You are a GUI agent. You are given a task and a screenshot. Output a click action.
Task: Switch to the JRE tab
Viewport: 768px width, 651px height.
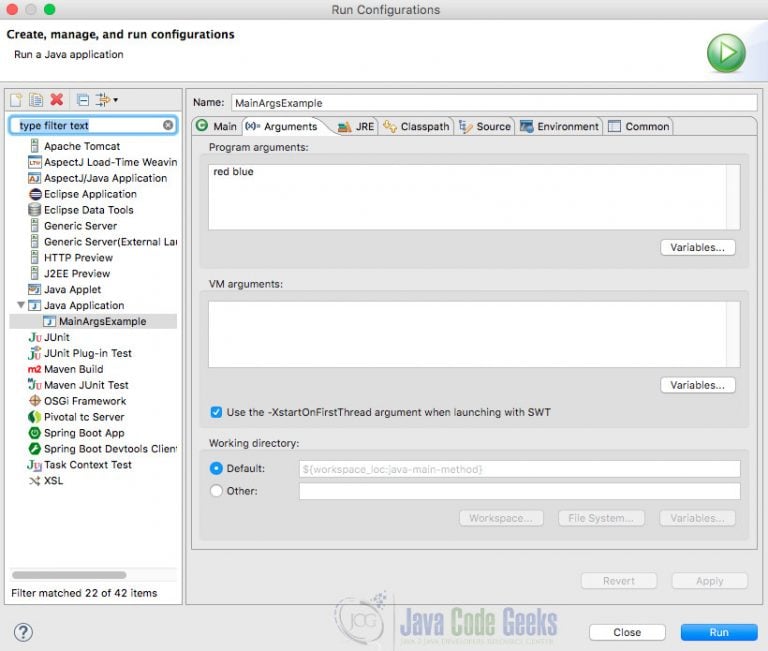(x=357, y=126)
